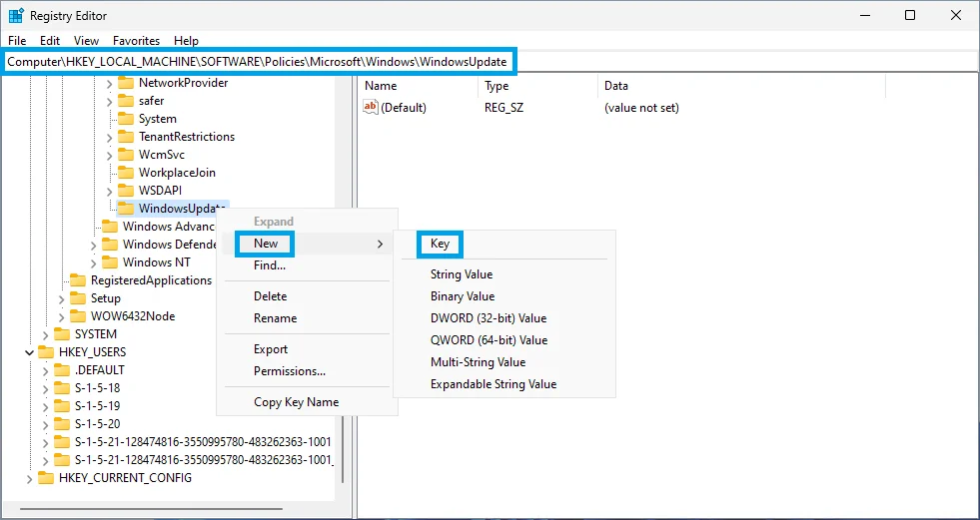Expand the SYSTEM key chevron
The image size is (980, 520).
[x=45, y=334]
